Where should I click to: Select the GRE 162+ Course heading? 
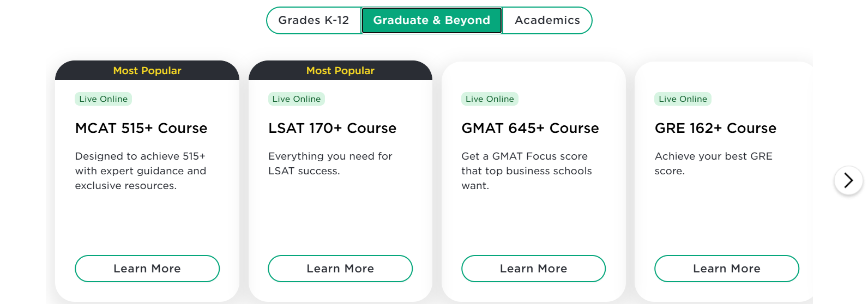715,128
